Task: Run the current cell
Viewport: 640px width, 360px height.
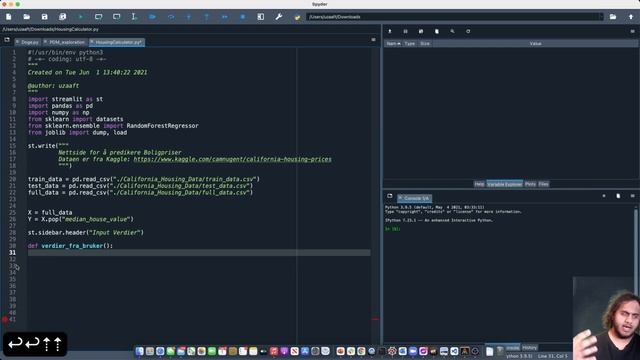Action: [98, 17]
